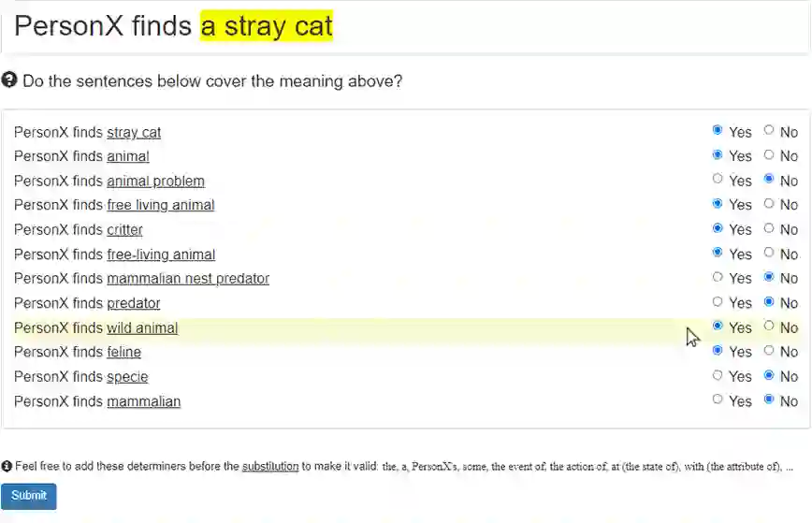Choose Yes for "mammalian nest predator"
Viewport: 812px width, 523px height.
[x=718, y=278]
